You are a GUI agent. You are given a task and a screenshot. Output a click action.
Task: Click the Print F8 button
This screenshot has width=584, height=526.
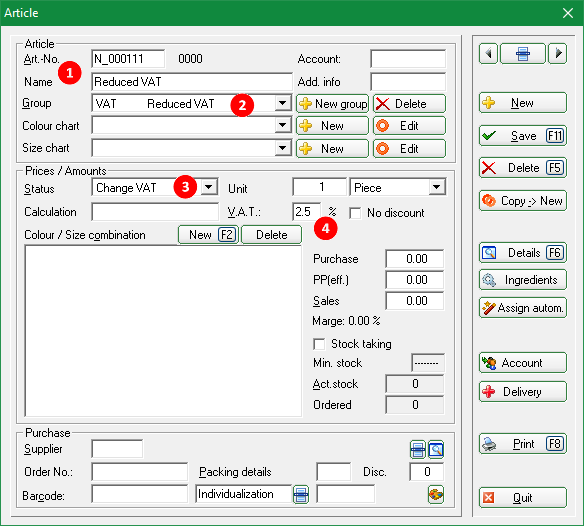(x=523, y=444)
